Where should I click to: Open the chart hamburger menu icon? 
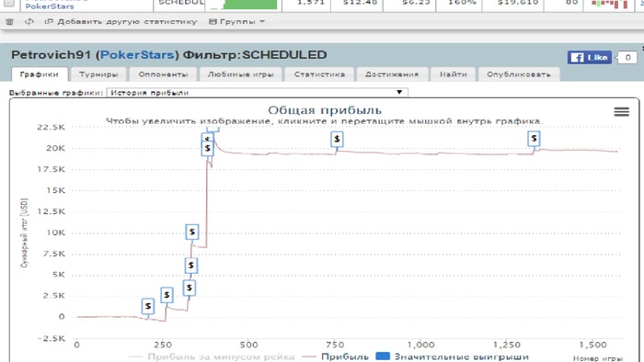pyautogui.click(x=621, y=111)
